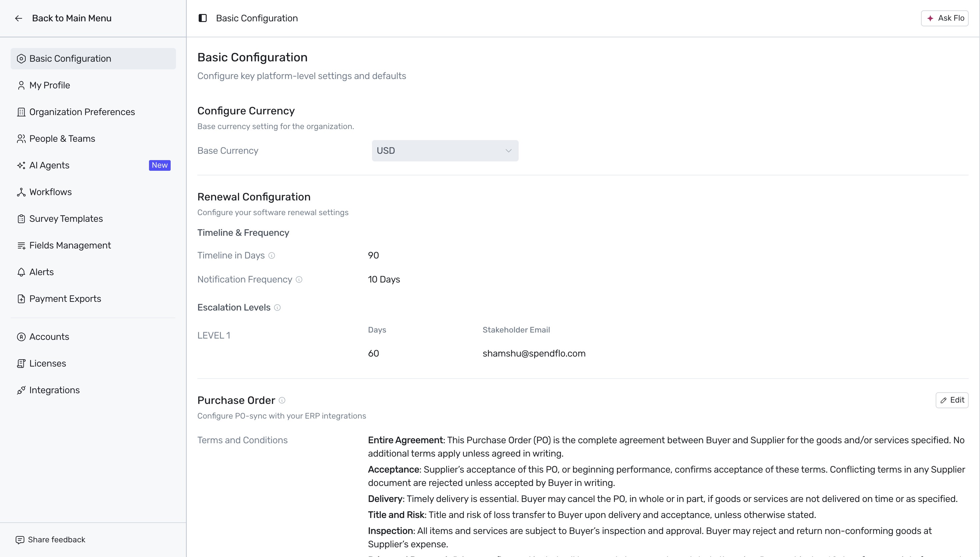The image size is (980, 557).
Task: Click the Timeline in Days info icon
Action: (272, 255)
